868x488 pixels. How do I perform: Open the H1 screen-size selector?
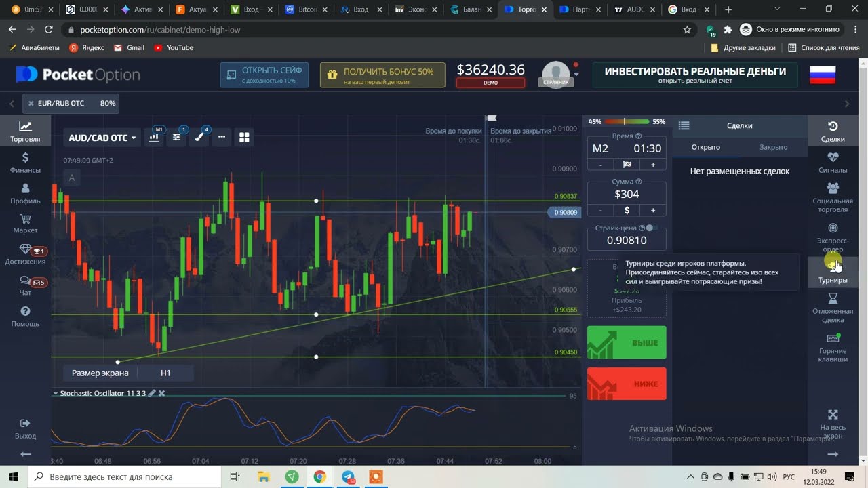[165, 373]
